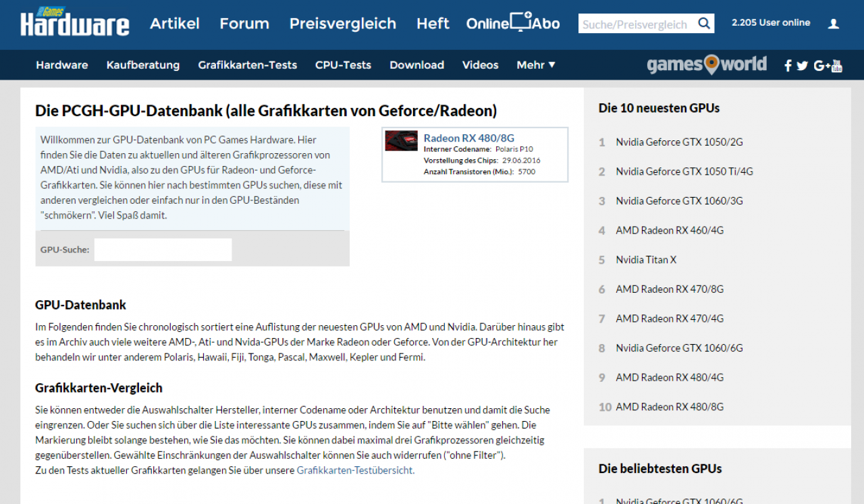Open AMD Radeon RX 470/8G entry
This screenshot has height=504, width=864.
pyautogui.click(x=670, y=289)
